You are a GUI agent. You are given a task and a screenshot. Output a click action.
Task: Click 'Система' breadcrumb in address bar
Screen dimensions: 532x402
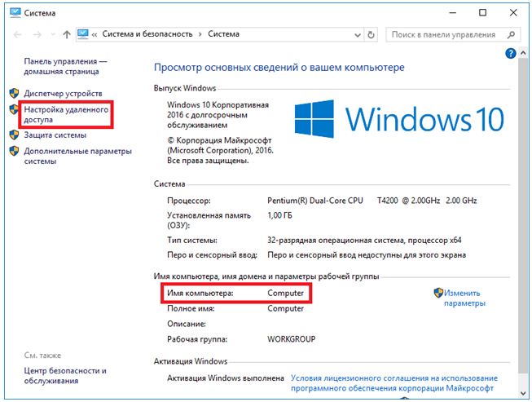coord(223,34)
